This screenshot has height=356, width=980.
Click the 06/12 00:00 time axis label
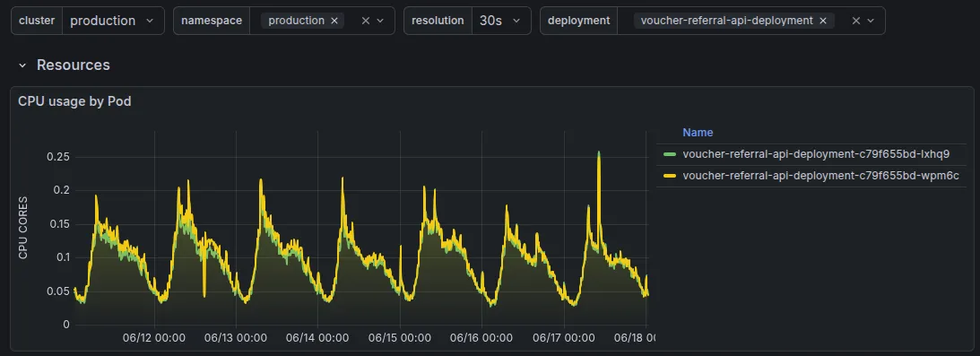point(153,338)
